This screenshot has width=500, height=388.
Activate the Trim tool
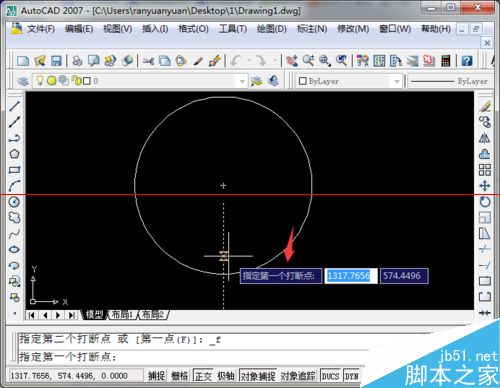[485, 249]
